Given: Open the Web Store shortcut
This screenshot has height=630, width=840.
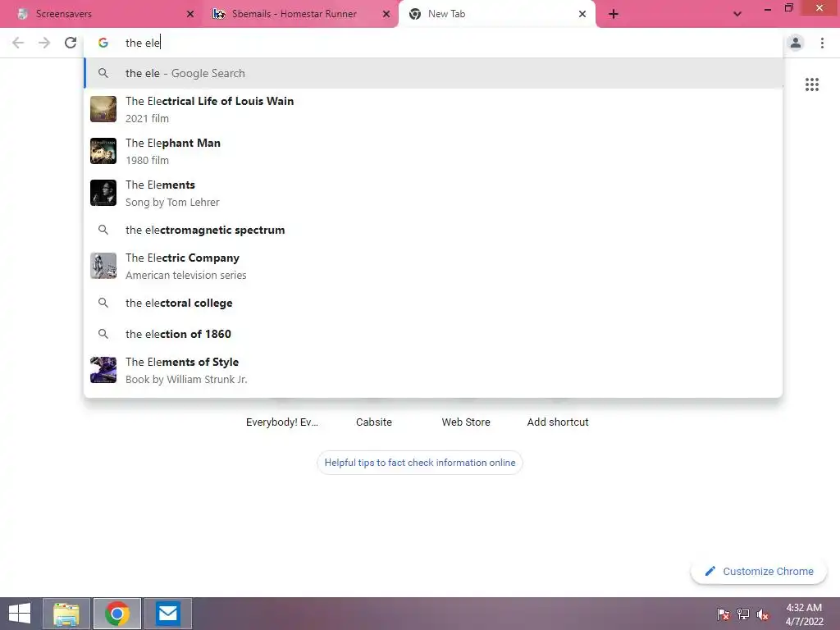Looking at the screenshot, I should coord(466,422).
